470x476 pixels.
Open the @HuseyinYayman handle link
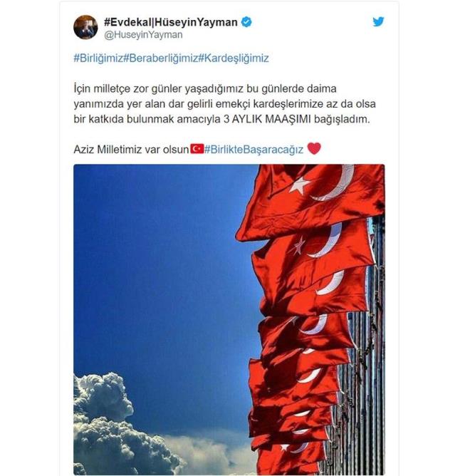tap(143, 35)
